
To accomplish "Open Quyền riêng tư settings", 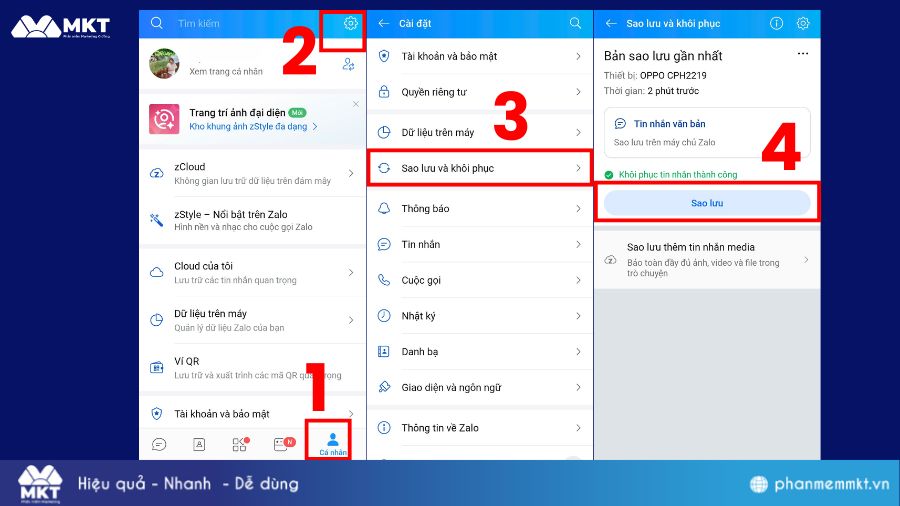I will point(479,92).
